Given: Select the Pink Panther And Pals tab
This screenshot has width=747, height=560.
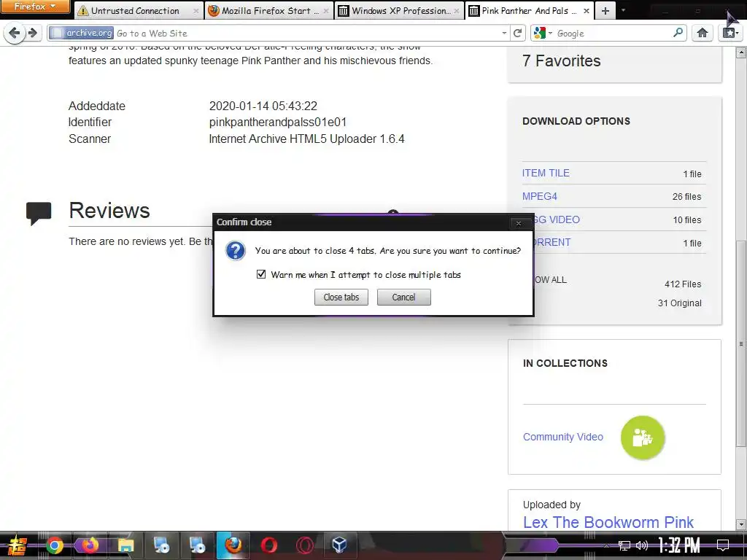Looking at the screenshot, I should point(529,10).
